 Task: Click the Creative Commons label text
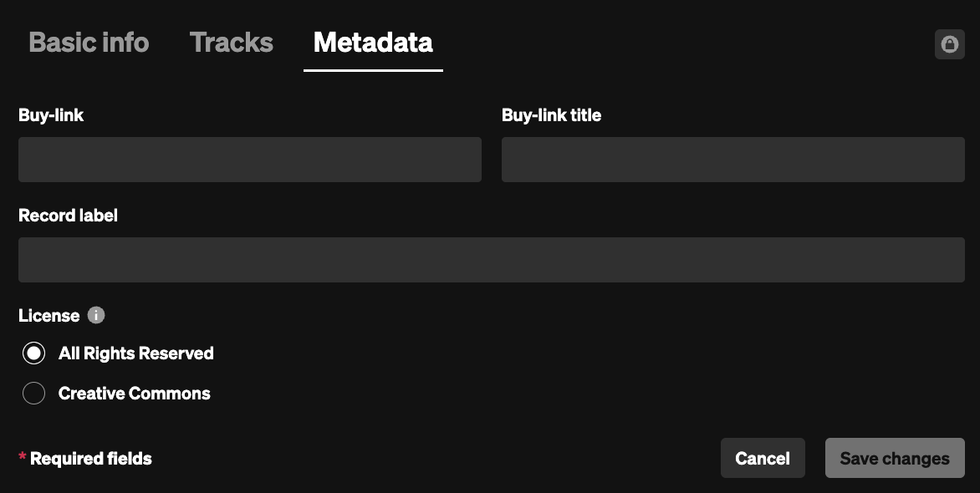coord(135,394)
